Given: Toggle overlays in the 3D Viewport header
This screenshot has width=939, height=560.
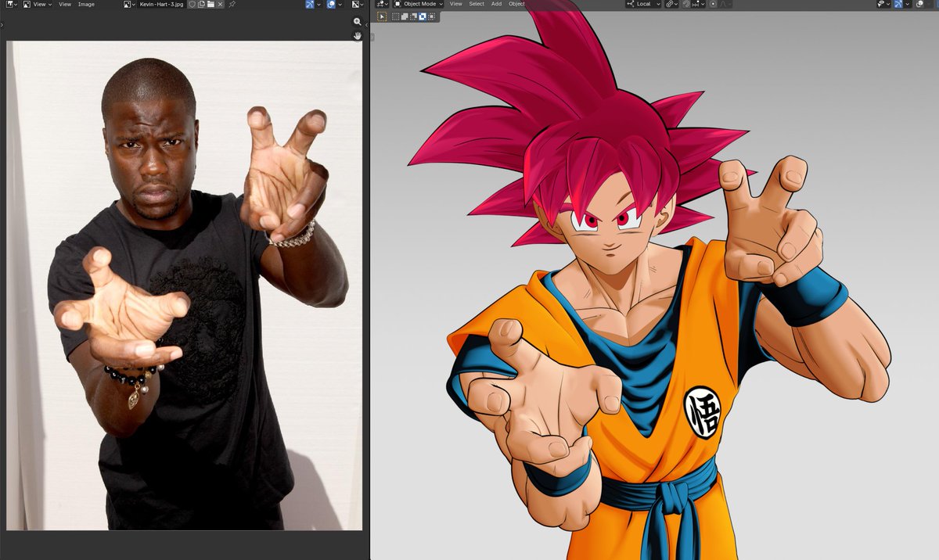Looking at the screenshot, I should point(919,4).
